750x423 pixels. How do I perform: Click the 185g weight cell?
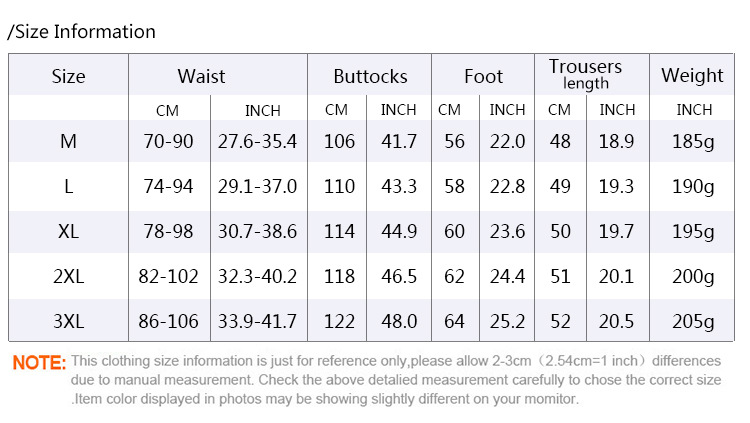coord(693,141)
